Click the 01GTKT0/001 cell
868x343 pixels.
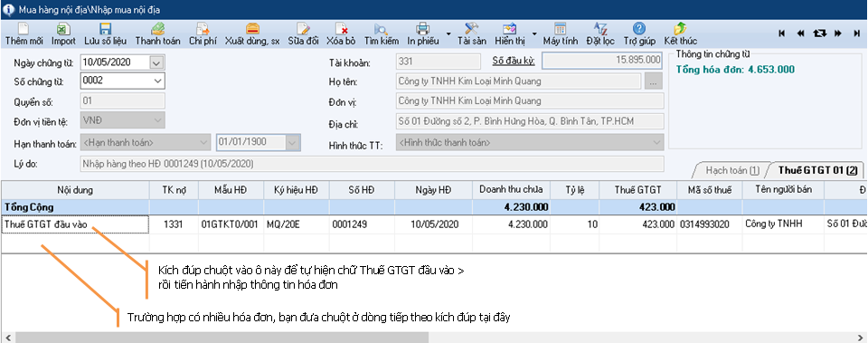[x=231, y=224]
